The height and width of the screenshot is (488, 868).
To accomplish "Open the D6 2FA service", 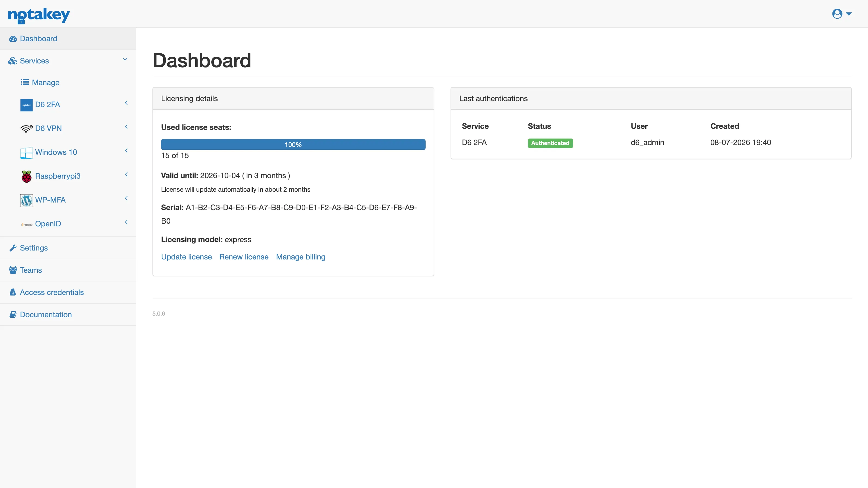I will (47, 104).
